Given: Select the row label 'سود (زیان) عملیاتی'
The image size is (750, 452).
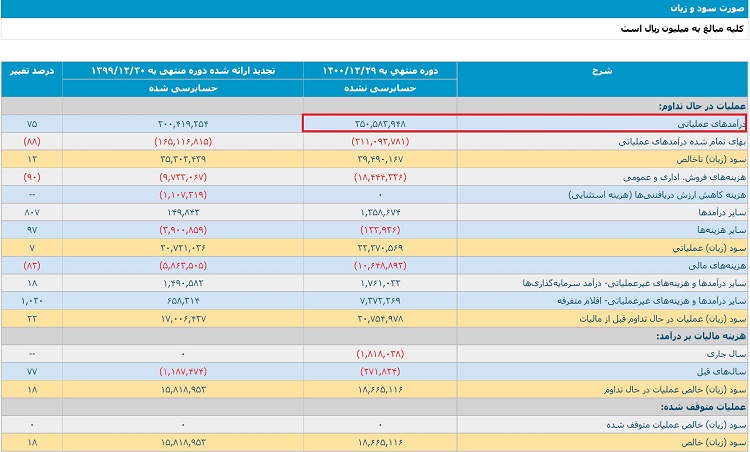Looking at the screenshot, I should click(x=709, y=248).
